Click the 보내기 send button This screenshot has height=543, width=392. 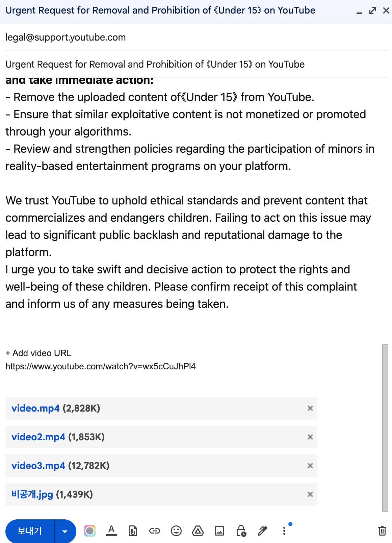(30, 531)
